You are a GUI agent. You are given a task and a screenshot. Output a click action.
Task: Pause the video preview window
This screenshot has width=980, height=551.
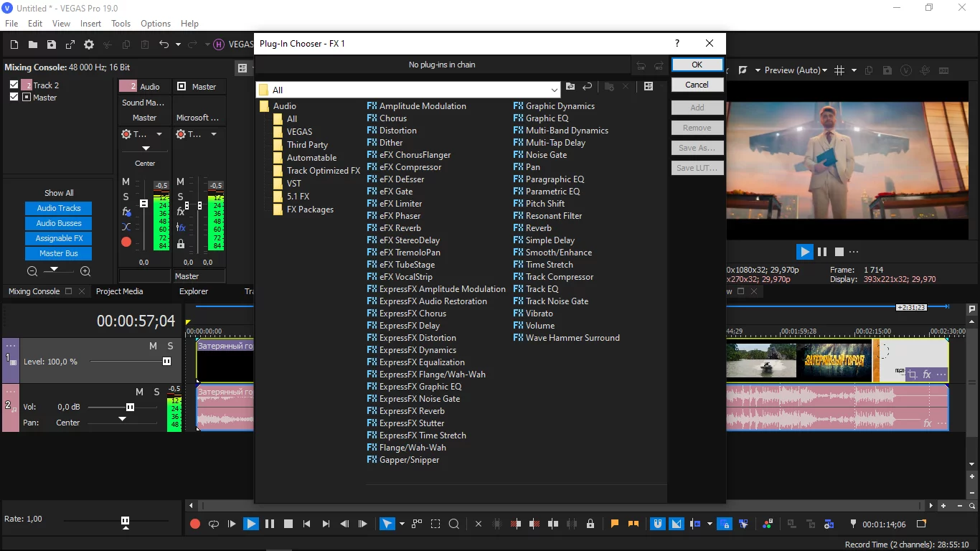pyautogui.click(x=822, y=252)
